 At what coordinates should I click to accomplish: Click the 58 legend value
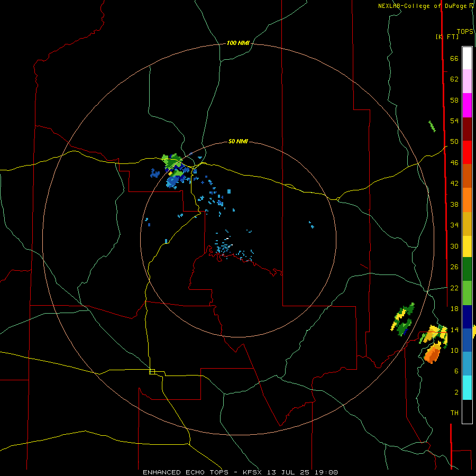pos(454,100)
